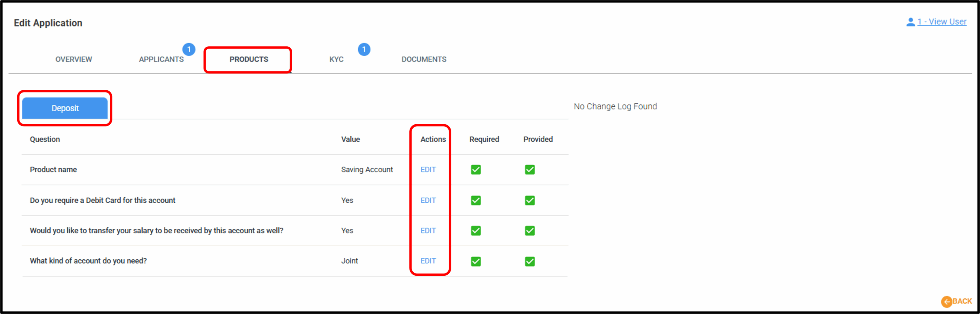Edit the salary transfer answer

point(428,231)
